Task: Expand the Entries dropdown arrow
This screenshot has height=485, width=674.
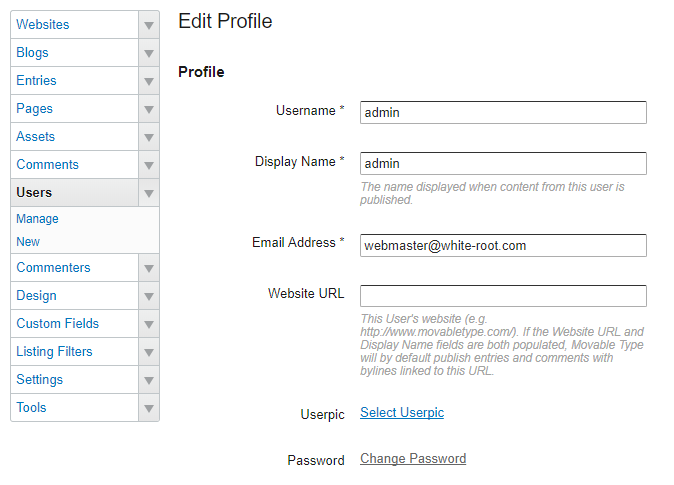Action: pos(149,81)
